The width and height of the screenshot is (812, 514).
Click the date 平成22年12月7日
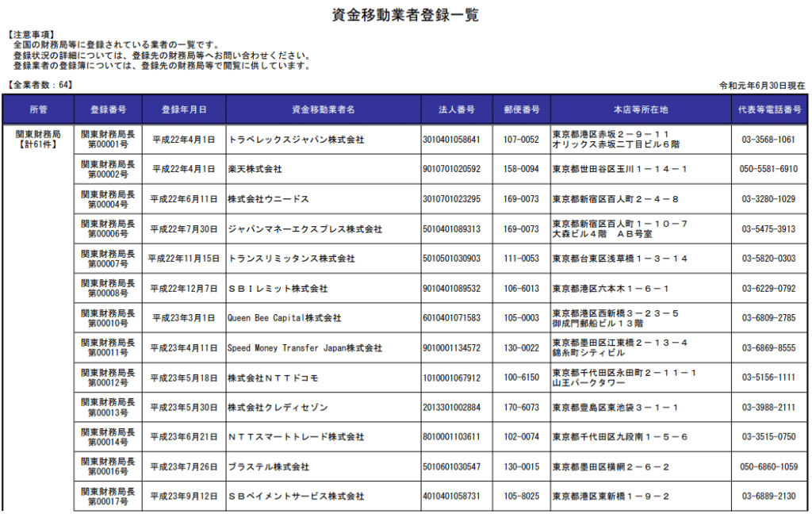184,289
